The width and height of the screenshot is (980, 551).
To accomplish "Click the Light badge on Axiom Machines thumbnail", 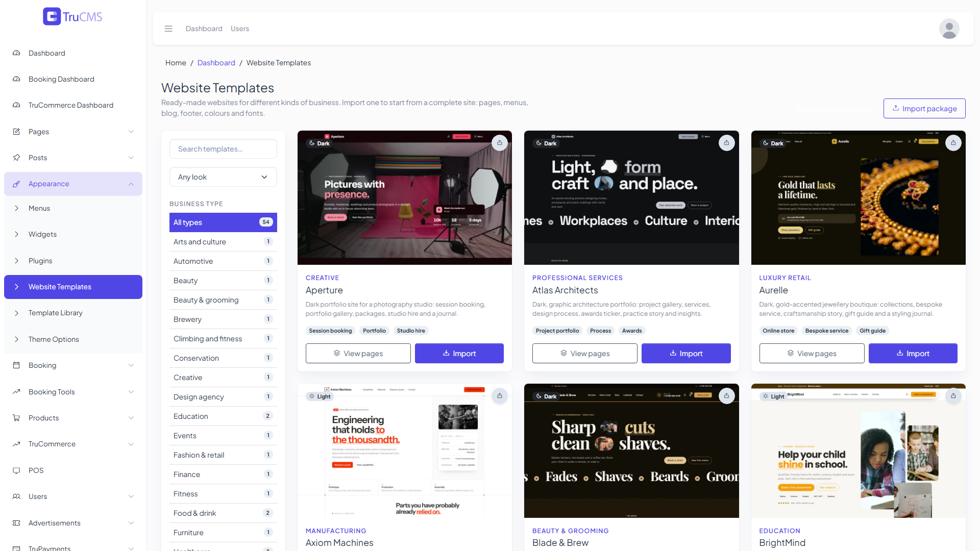I will click(x=320, y=396).
